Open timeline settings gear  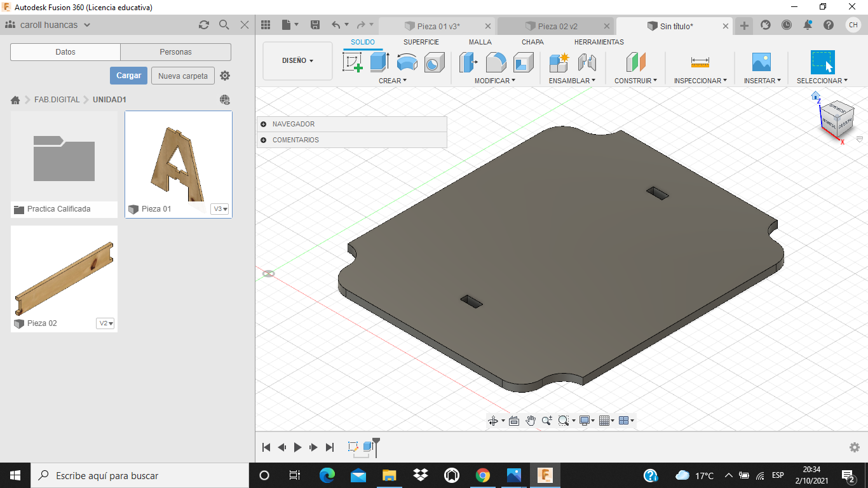point(855,447)
